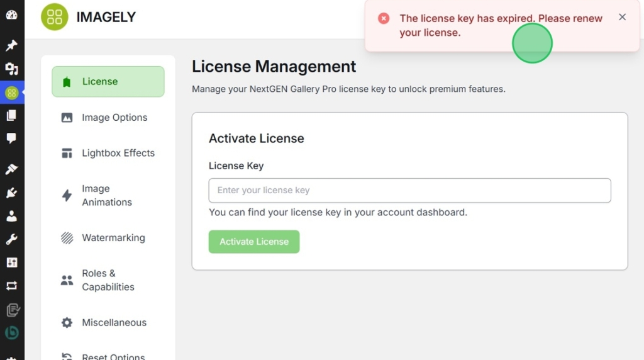Open the Miscellaneous tab
Viewport: 644px width, 360px height.
(108, 323)
